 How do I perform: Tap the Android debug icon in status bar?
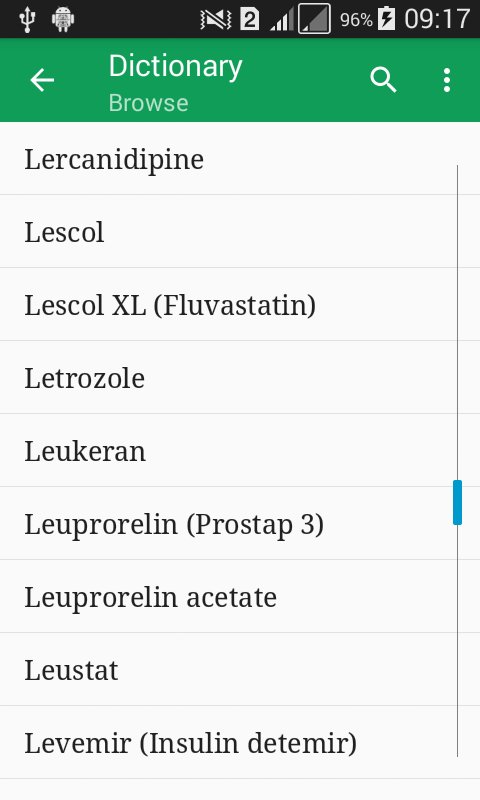pyautogui.click(x=63, y=19)
